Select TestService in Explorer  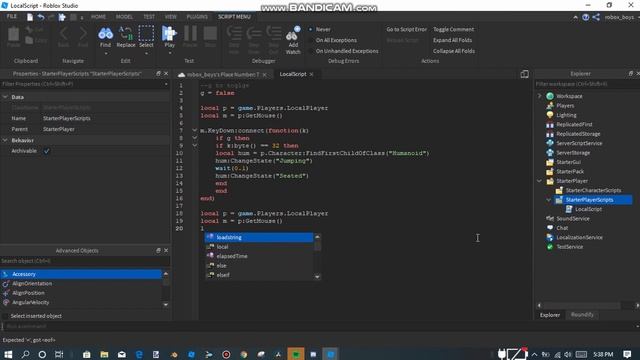click(569, 247)
